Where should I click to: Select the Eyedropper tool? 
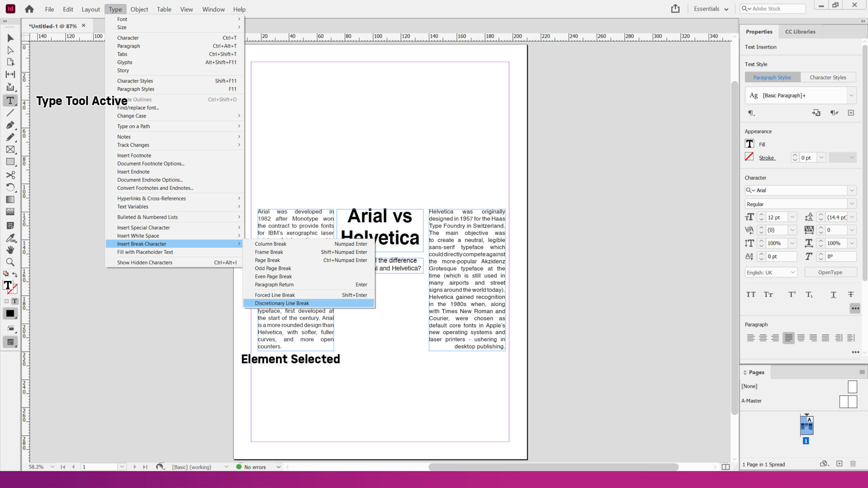(10, 238)
